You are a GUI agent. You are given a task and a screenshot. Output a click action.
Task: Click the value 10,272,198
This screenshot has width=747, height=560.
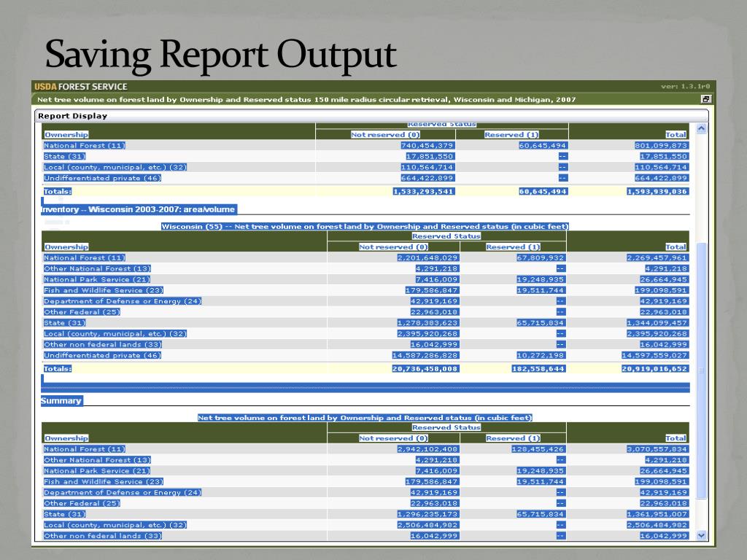(x=541, y=355)
